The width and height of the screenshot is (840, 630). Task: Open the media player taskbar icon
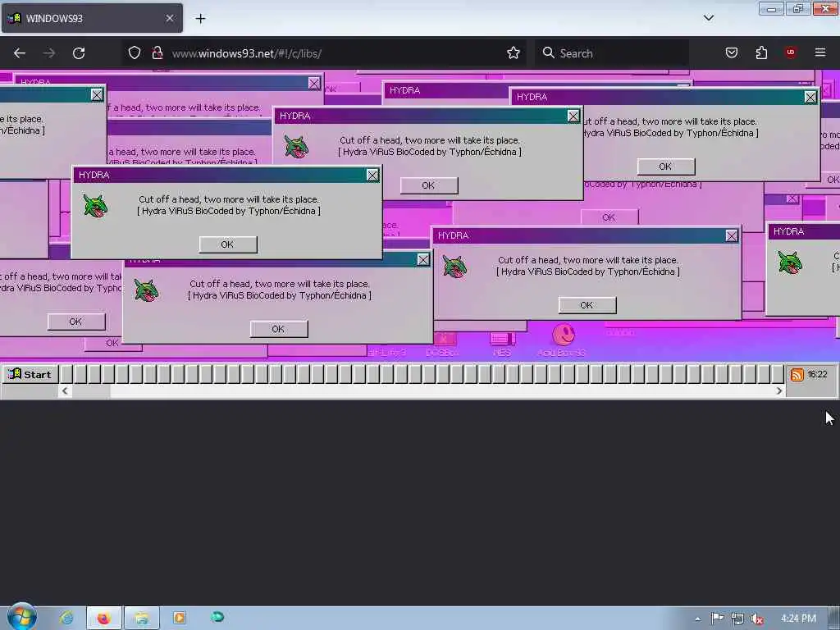click(180, 618)
